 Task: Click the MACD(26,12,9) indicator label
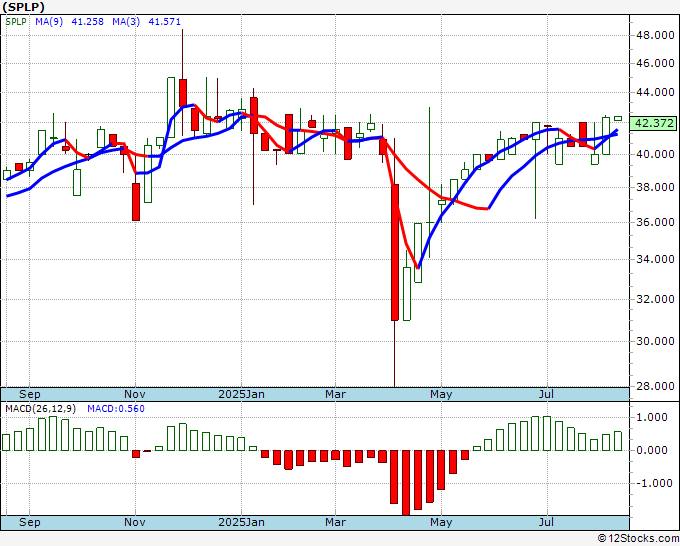tap(40, 409)
